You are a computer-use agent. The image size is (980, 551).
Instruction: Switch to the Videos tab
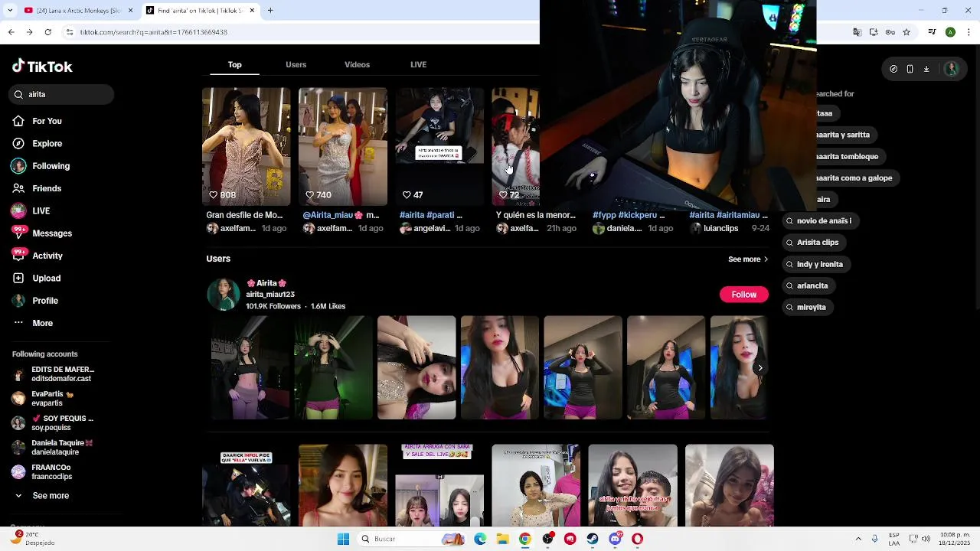pos(357,65)
